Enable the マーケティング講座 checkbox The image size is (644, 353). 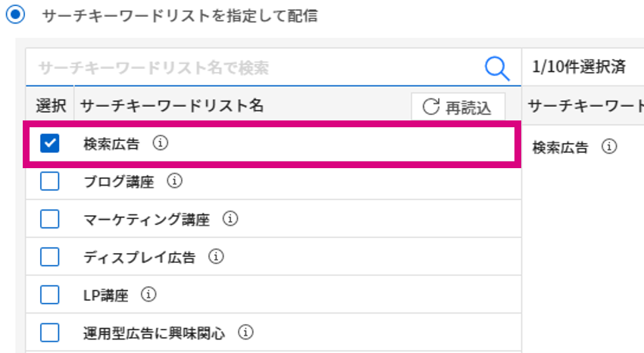pyautogui.click(x=50, y=219)
